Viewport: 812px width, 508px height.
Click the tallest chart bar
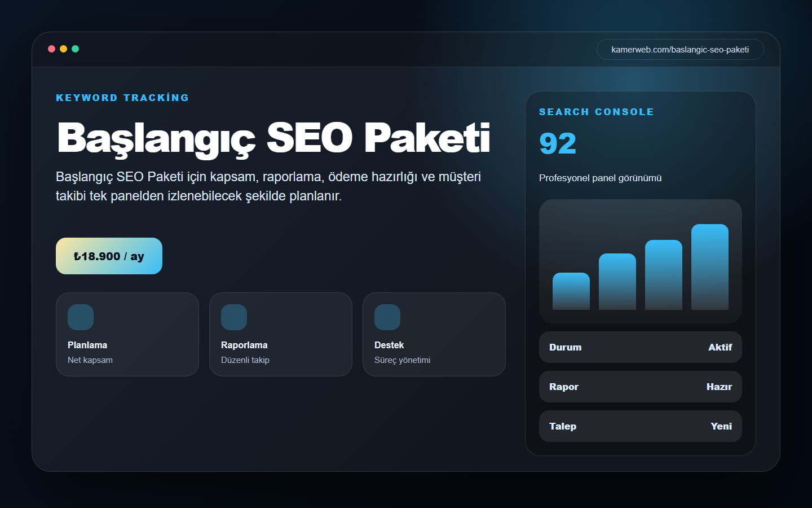(x=710, y=267)
